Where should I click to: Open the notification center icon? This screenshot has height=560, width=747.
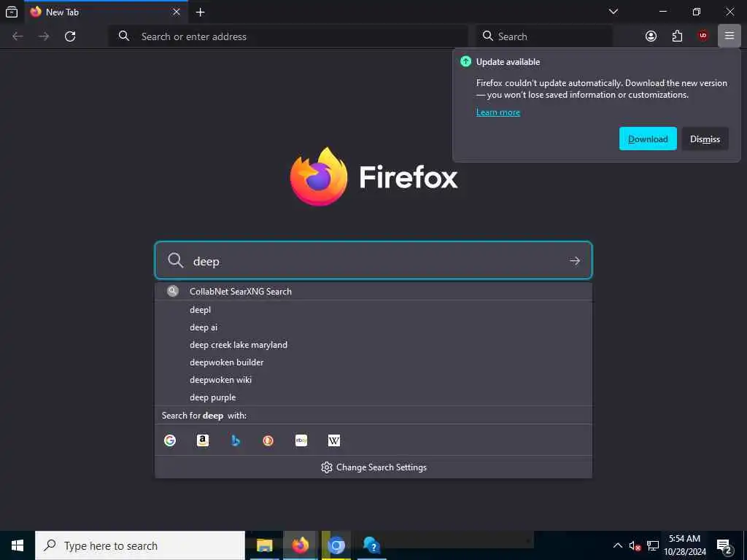[x=724, y=545]
